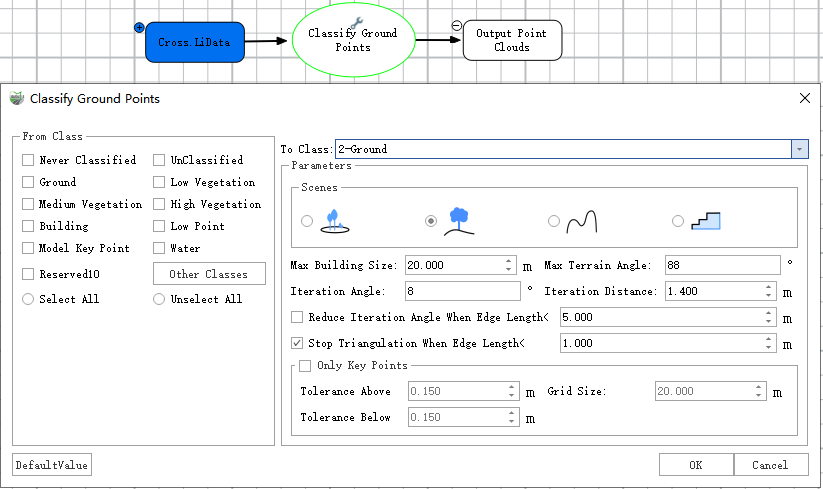Select the flat terrain with trees scene icon
The height and width of the screenshot is (489, 823).
click(335, 221)
